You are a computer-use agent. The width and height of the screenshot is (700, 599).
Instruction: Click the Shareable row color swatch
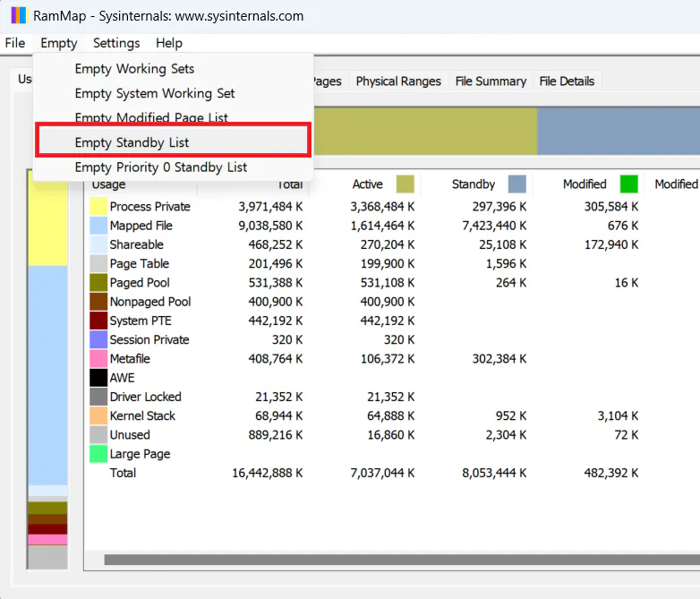click(98, 244)
